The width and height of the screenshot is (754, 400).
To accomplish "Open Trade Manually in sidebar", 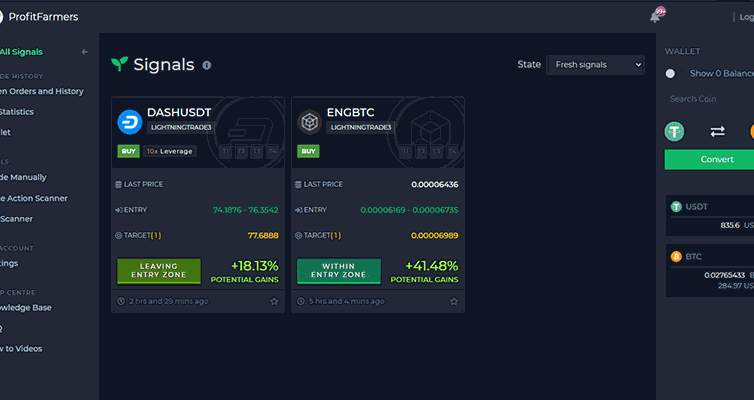I will (x=23, y=177).
